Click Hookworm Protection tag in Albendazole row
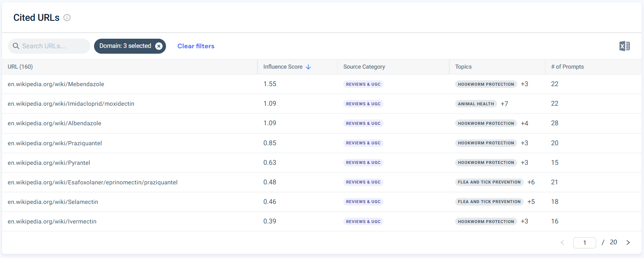The image size is (644, 258). [x=486, y=123]
